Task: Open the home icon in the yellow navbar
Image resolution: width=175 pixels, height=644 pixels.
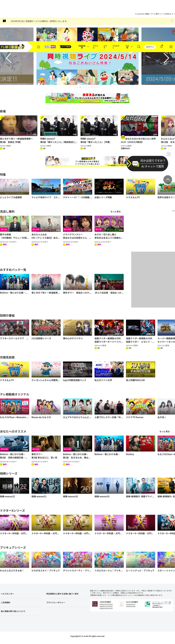Action: (x=38, y=47)
